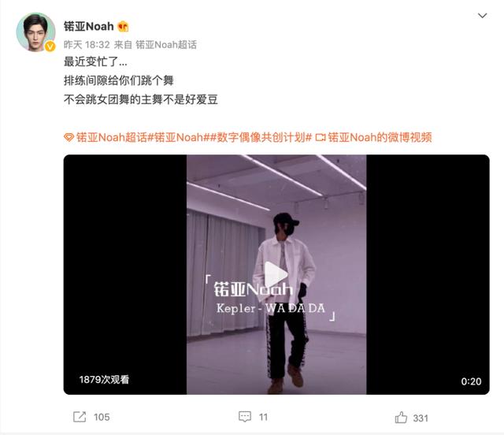This screenshot has height=435, width=504.
Task: Click the heart-eyes emoji badge beside username
Action: point(123,26)
